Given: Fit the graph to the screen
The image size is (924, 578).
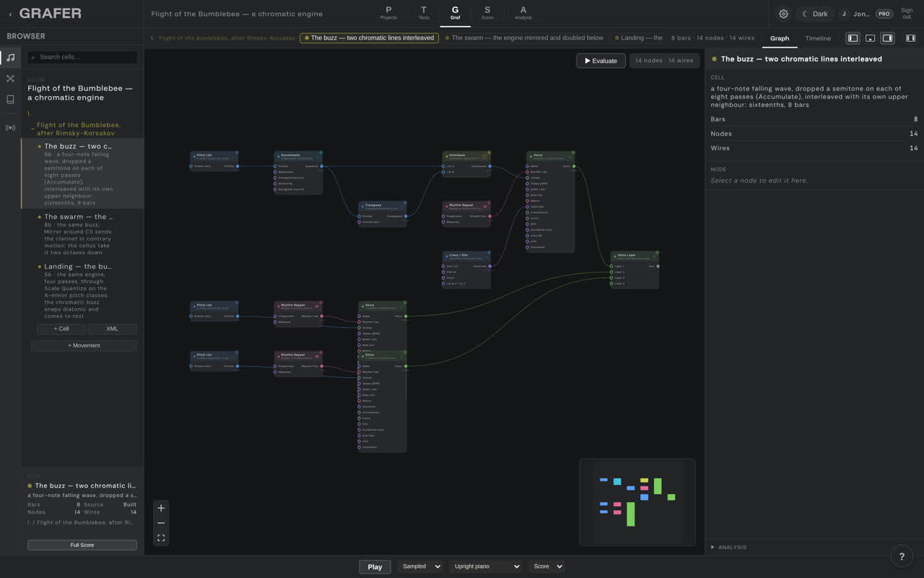Looking at the screenshot, I should coord(161,538).
